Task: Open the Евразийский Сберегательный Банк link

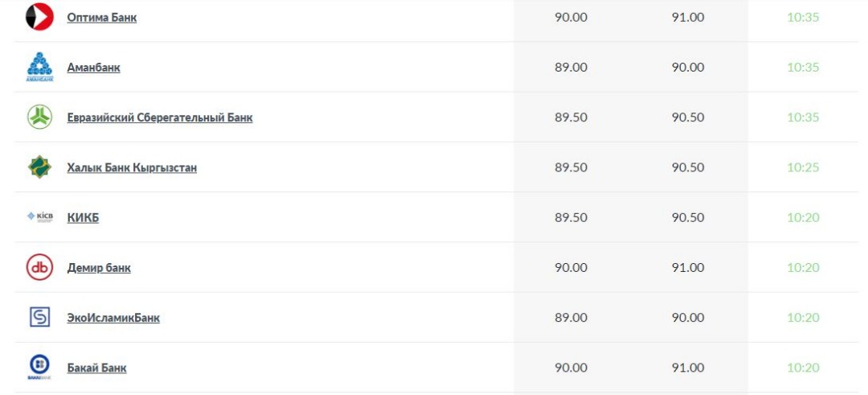Action: (159, 117)
